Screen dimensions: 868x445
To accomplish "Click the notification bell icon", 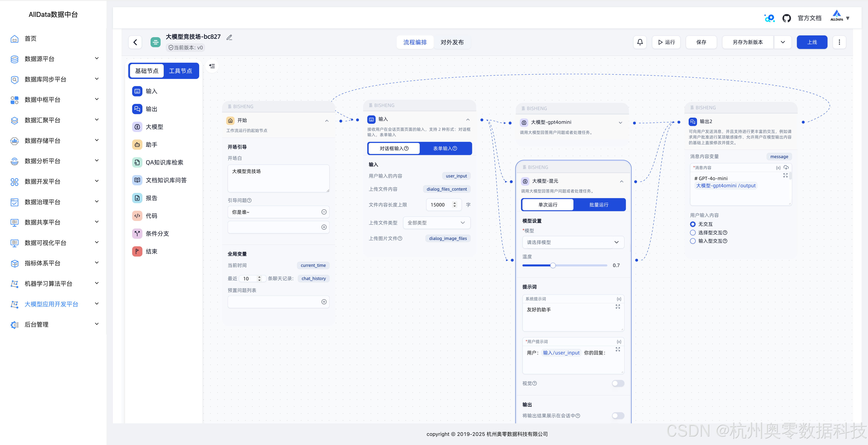I will coord(640,42).
